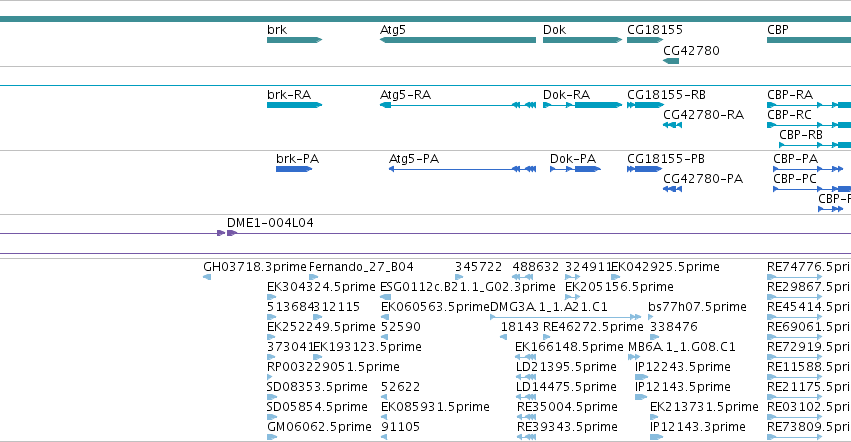Select the brk gene label
The height and width of the screenshot is (442, 851).
[277, 30]
